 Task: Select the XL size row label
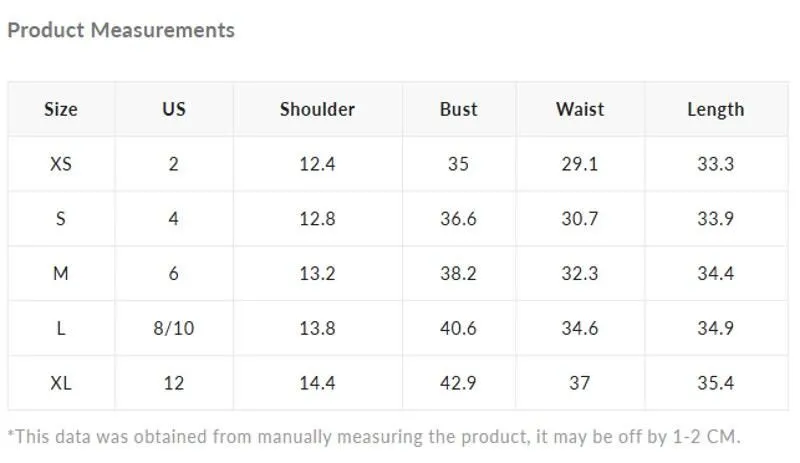pos(61,383)
